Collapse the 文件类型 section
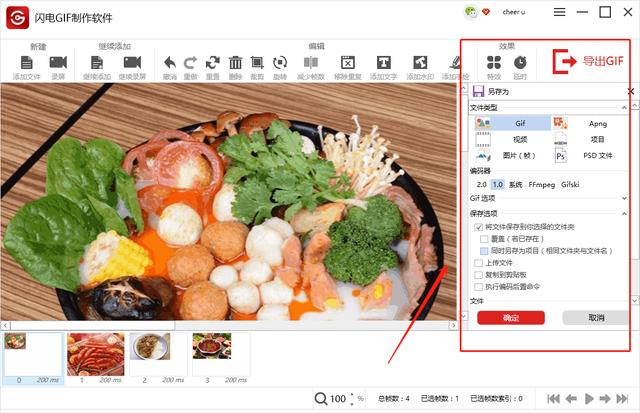The height and width of the screenshot is (413, 640). [x=624, y=108]
